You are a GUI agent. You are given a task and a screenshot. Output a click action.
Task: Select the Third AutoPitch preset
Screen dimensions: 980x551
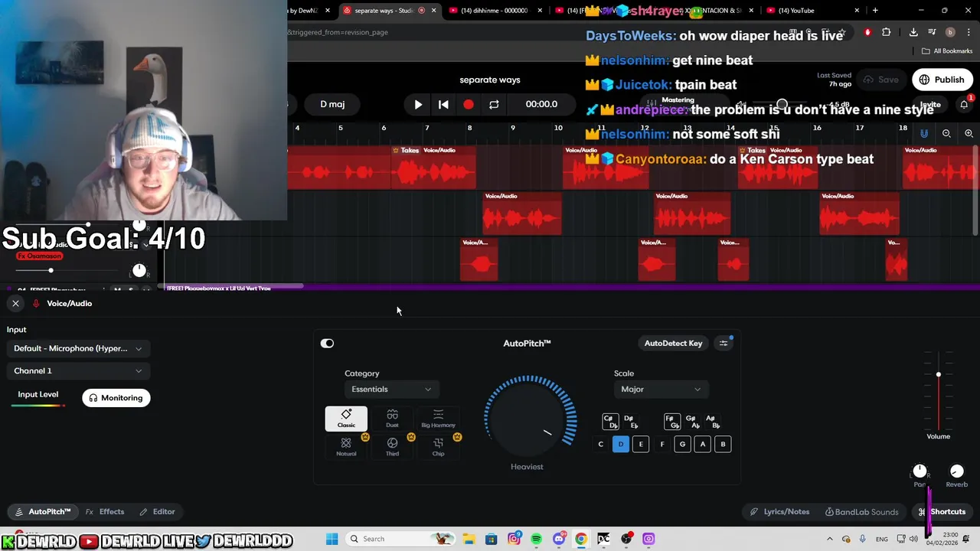click(392, 447)
